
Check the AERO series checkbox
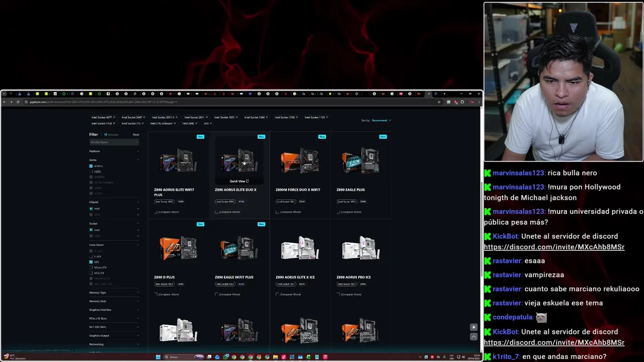coord(91,171)
